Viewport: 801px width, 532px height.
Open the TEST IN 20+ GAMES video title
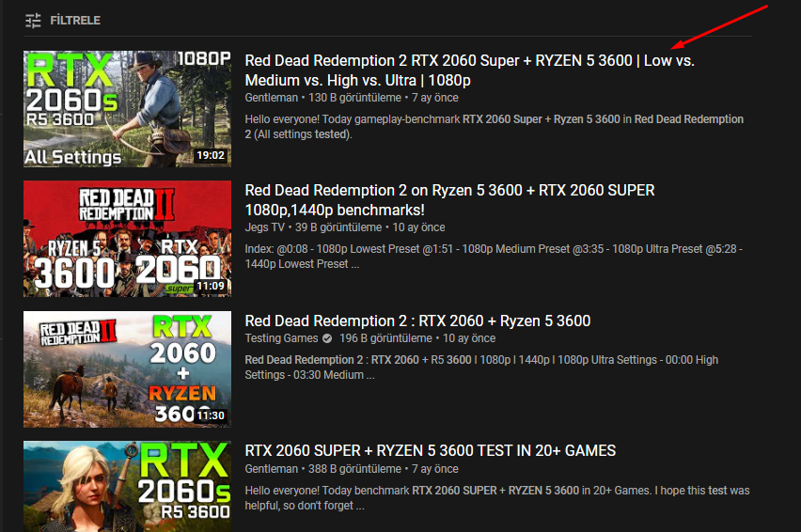pyautogui.click(x=431, y=451)
